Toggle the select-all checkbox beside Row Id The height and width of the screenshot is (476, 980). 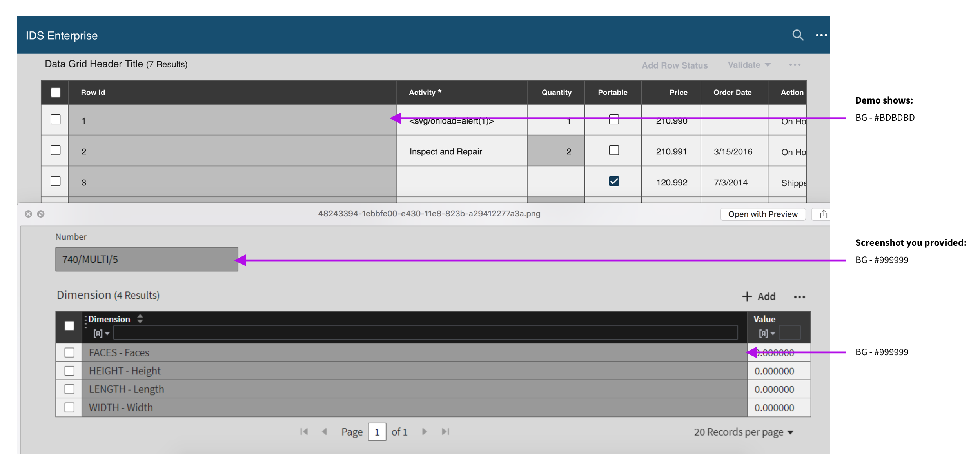(x=56, y=93)
